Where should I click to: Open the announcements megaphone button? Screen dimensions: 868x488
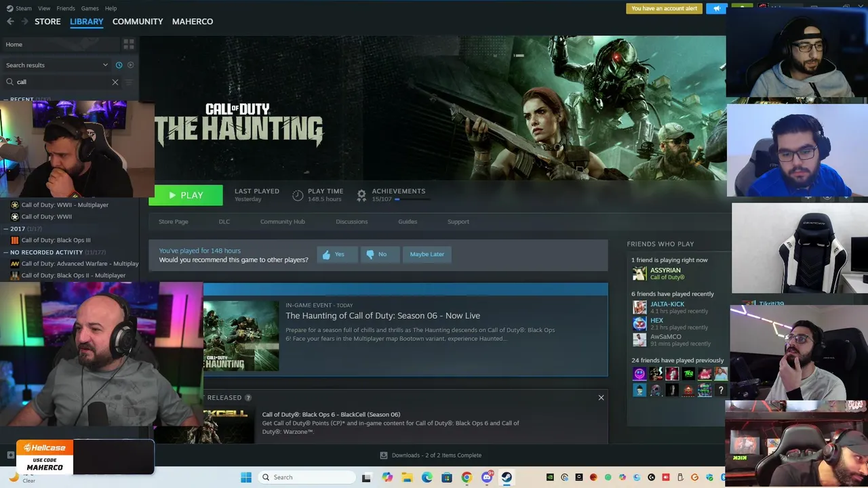717,8
